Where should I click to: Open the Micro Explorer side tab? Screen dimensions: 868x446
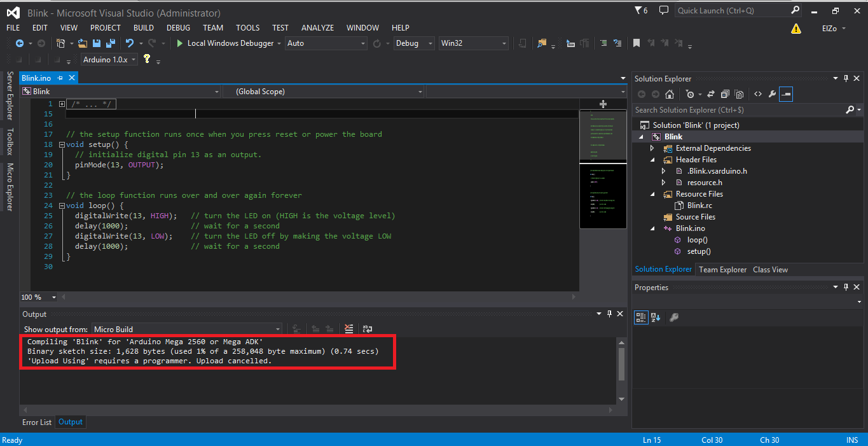click(x=10, y=187)
